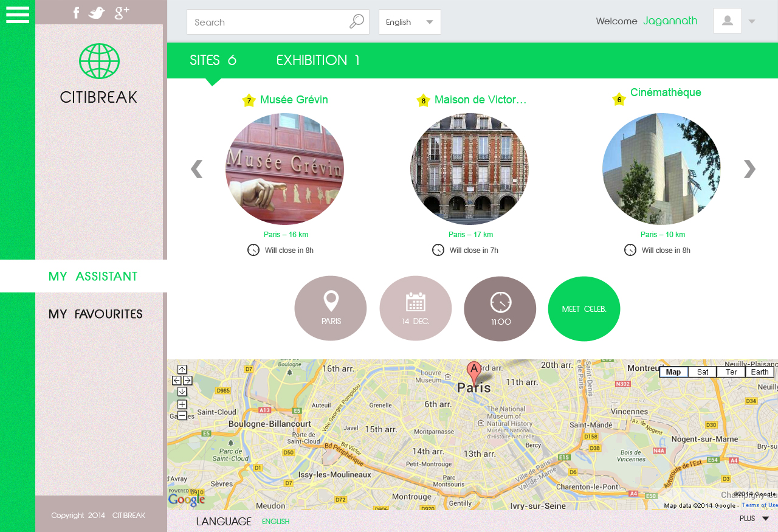Open My Assistant menu item
This screenshot has width=778, height=532.
[x=93, y=277]
